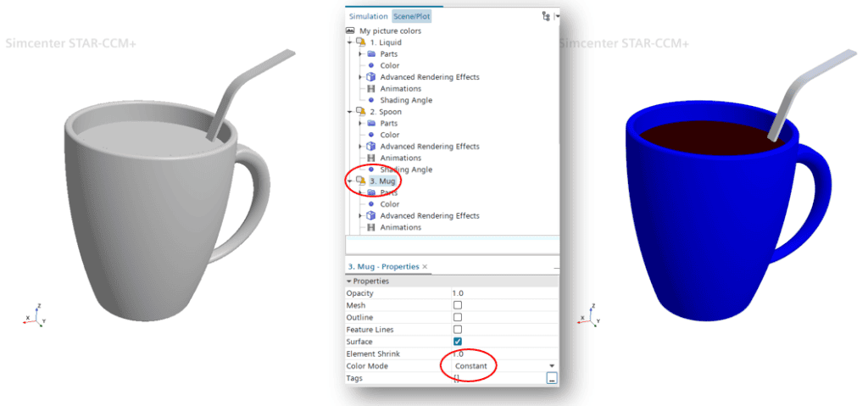The height and width of the screenshot is (406, 868).
Task: Click Animations icon under 2. Spoon
Action: pyautogui.click(x=371, y=159)
